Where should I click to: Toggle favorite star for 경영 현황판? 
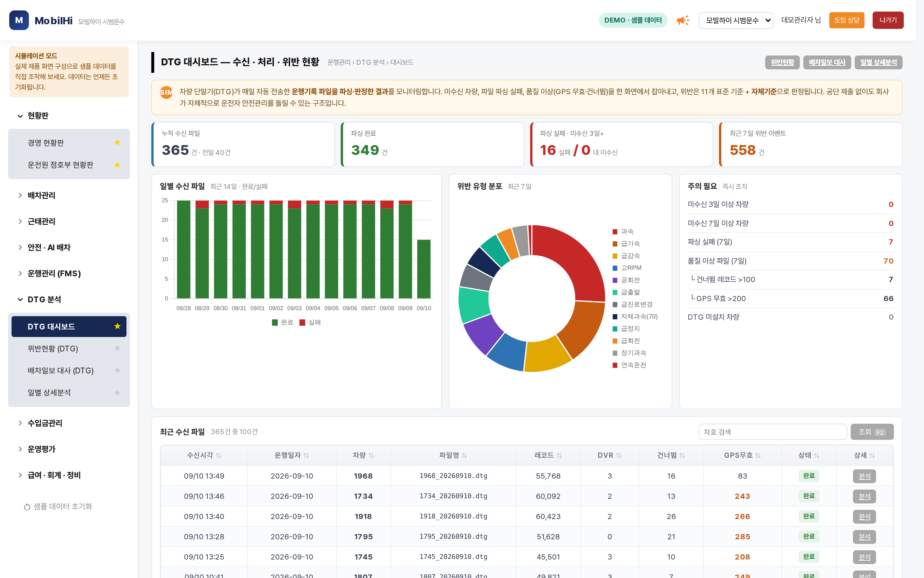click(x=117, y=142)
